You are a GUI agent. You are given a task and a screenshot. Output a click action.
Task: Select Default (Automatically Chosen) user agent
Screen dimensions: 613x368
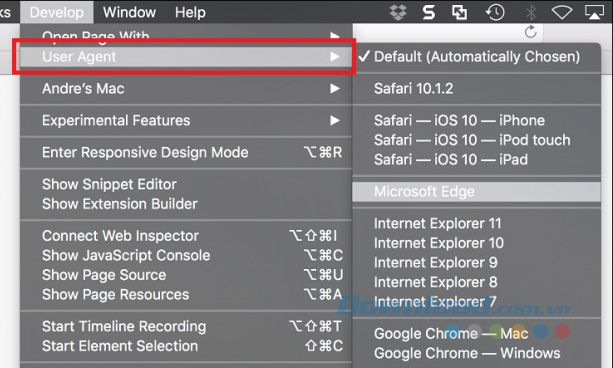[x=477, y=57]
